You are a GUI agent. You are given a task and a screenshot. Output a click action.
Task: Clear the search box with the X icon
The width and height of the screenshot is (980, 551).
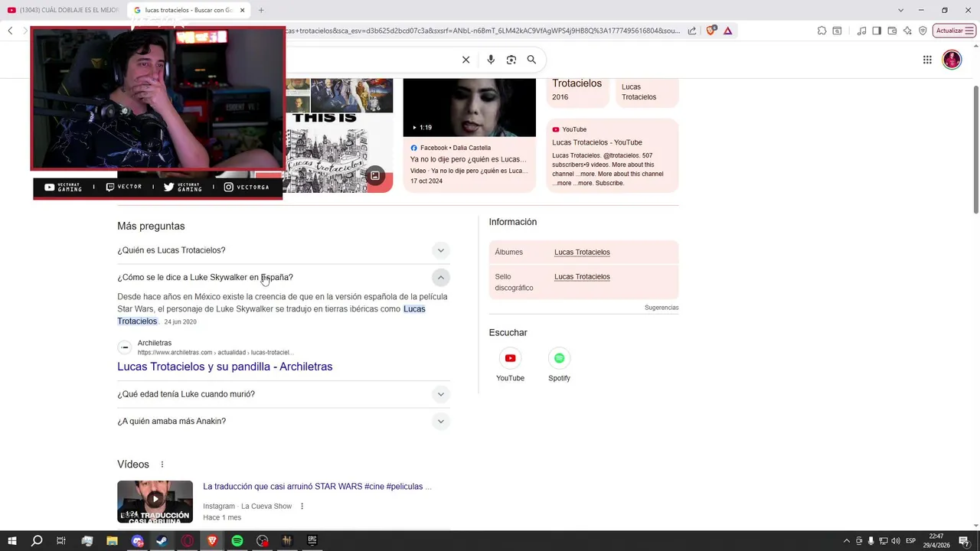[x=465, y=60]
